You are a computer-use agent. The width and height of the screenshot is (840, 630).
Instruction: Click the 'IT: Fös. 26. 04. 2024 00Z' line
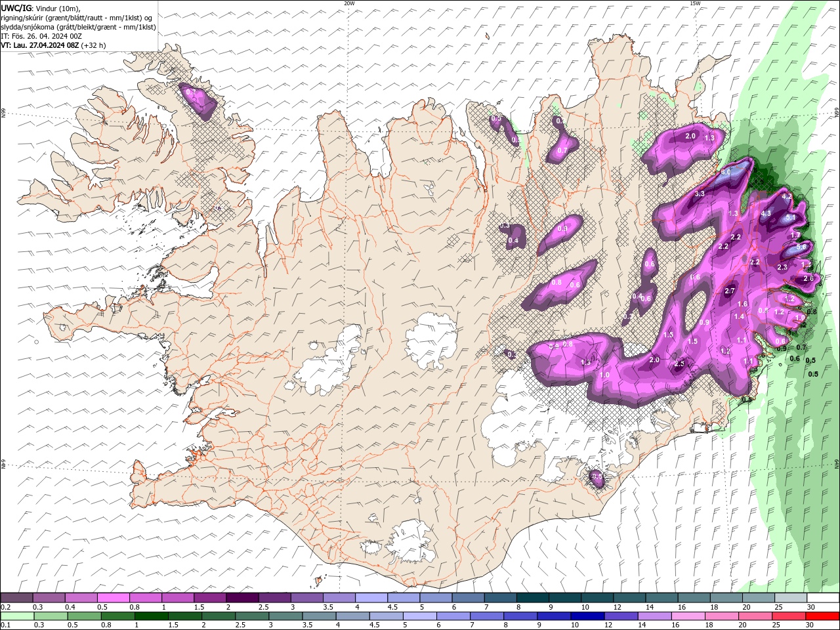point(41,36)
